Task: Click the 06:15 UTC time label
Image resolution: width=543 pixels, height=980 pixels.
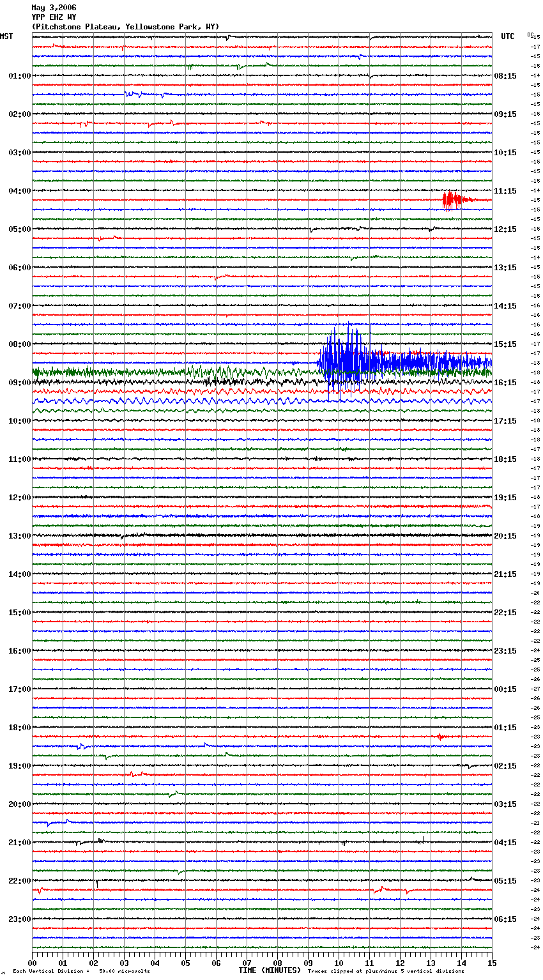Action: [505, 919]
